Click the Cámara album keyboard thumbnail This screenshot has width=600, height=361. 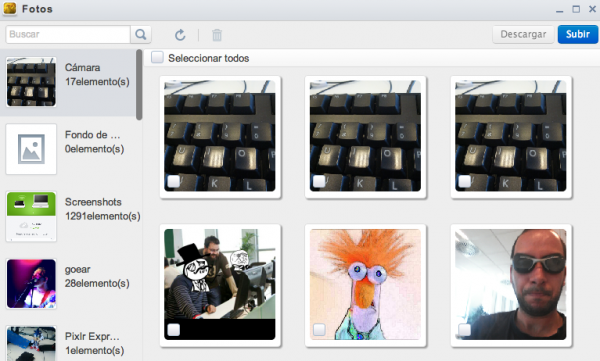click(x=31, y=82)
